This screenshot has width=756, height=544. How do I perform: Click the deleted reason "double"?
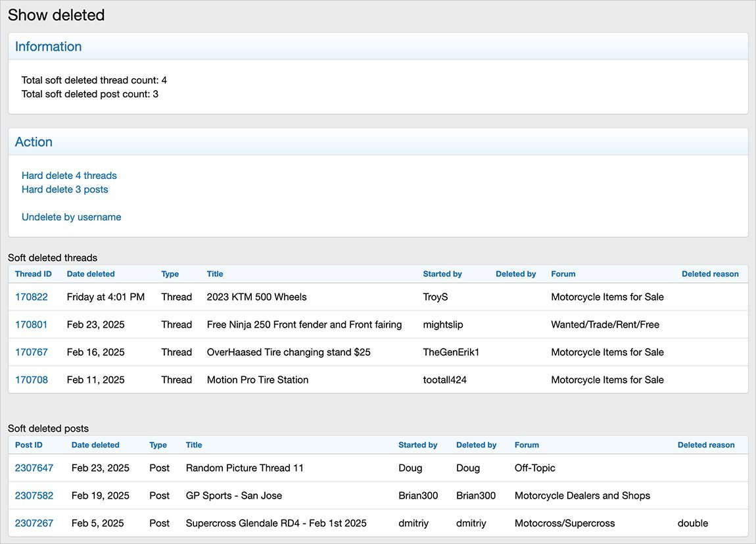click(693, 523)
